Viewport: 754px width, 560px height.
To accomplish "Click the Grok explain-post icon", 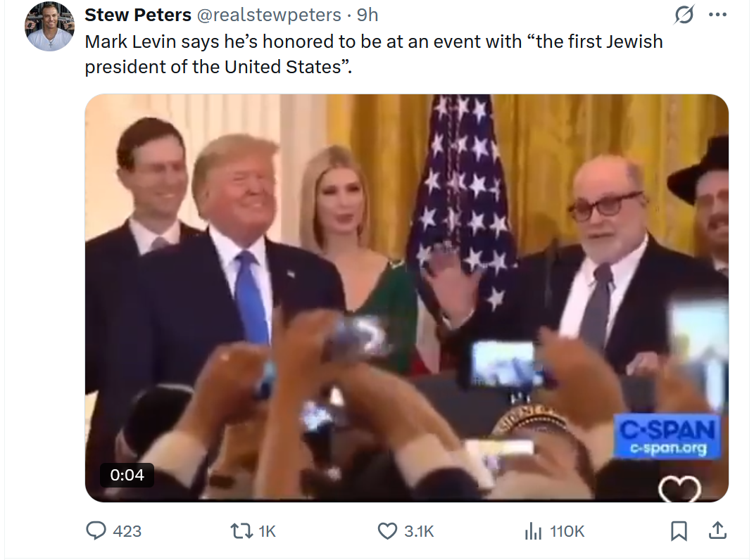I will [684, 15].
